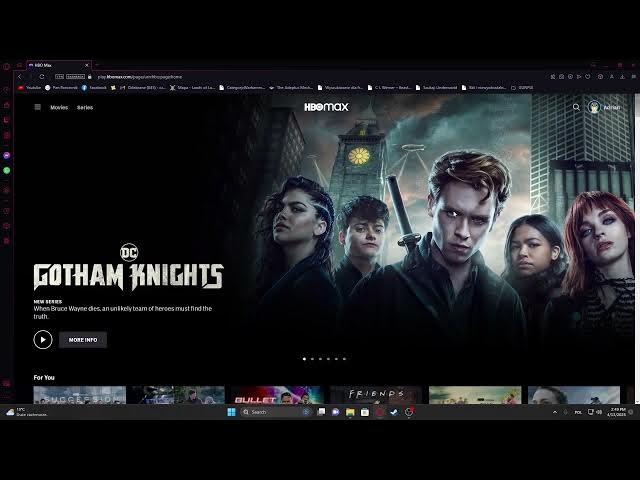
Task: Open the Bullet Train thumbnail
Action: pyautogui.click(x=277, y=395)
